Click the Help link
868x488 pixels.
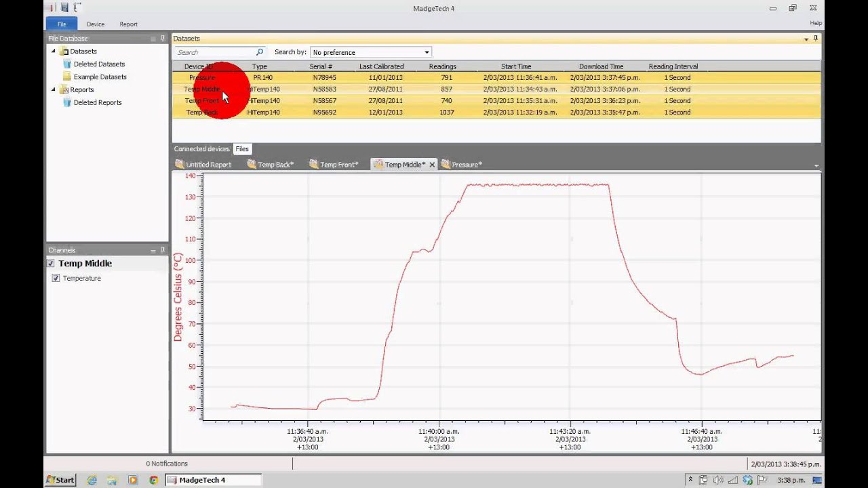pos(816,23)
